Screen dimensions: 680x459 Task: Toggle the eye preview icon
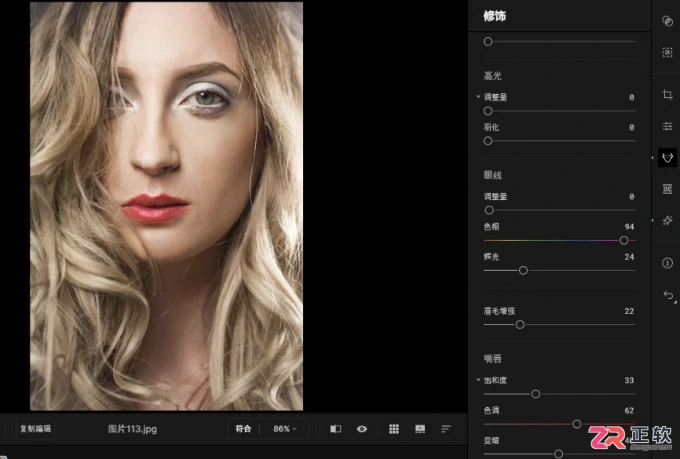362,429
